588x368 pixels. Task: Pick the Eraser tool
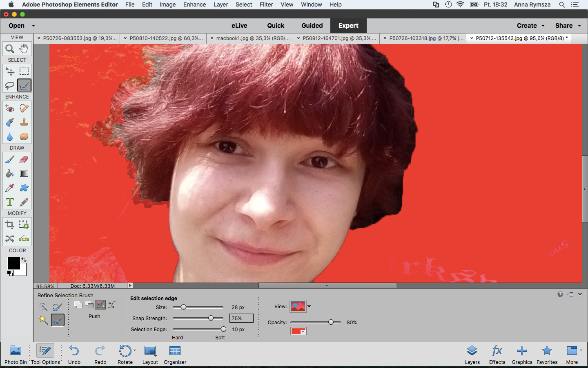(24, 159)
